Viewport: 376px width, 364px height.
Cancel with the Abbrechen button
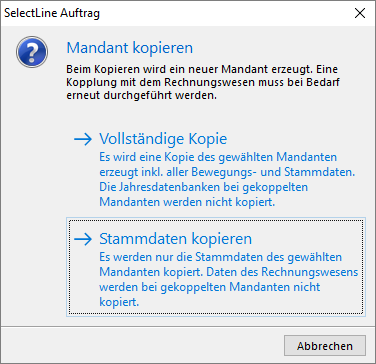pos(325,346)
